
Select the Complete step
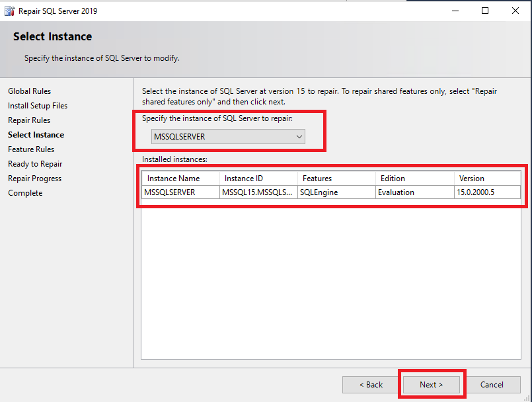coord(26,193)
